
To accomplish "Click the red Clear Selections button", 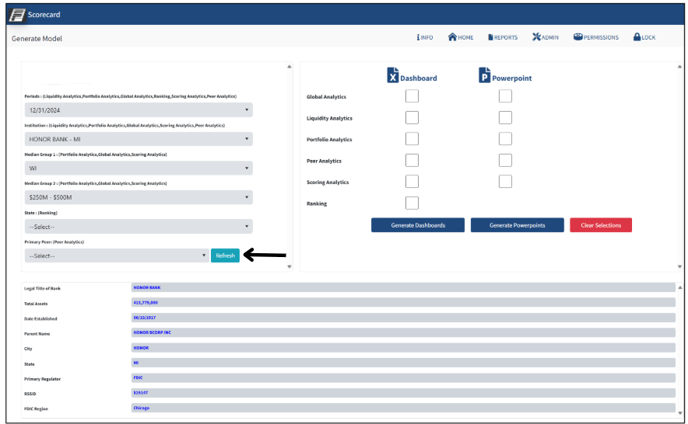I will click(600, 225).
